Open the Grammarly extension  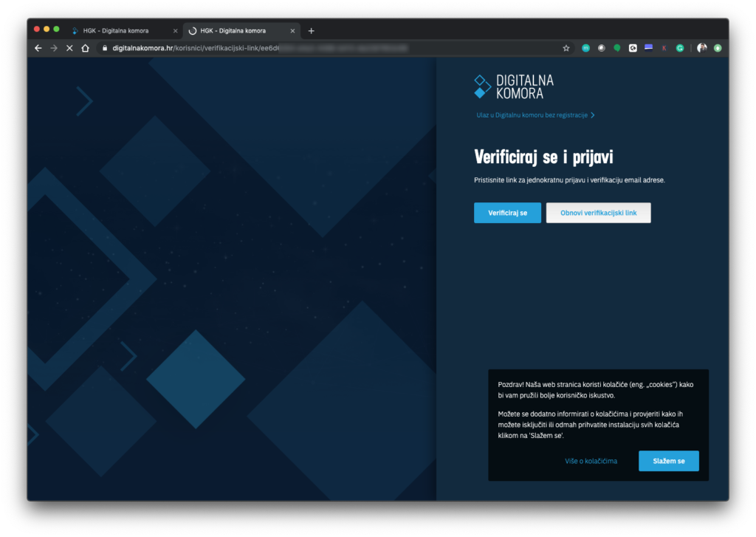(x=680, y=48)
